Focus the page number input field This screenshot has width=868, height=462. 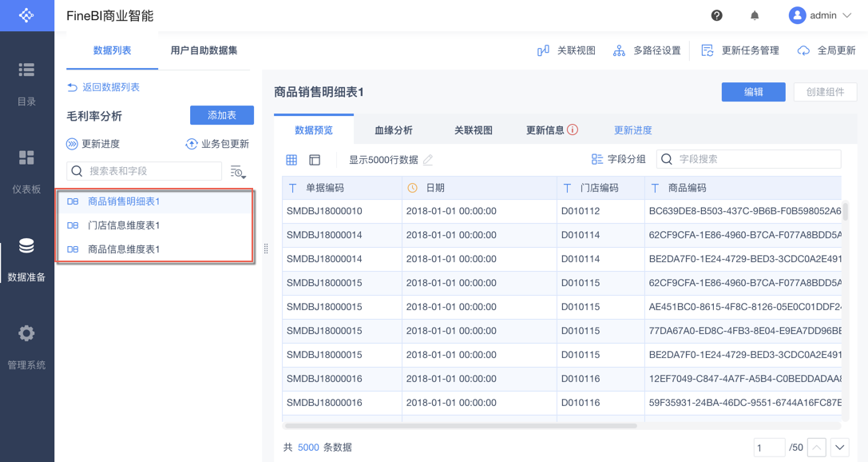[x=770, y=448]
